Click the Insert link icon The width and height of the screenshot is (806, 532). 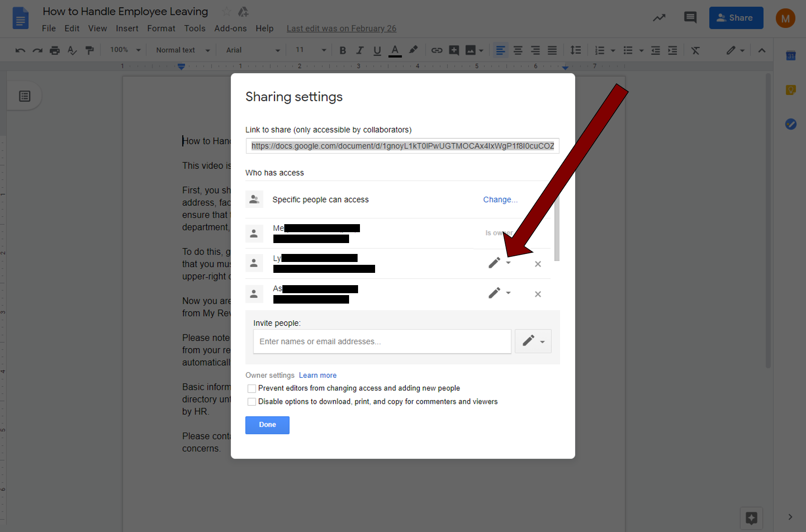click(x=437, y=50)
